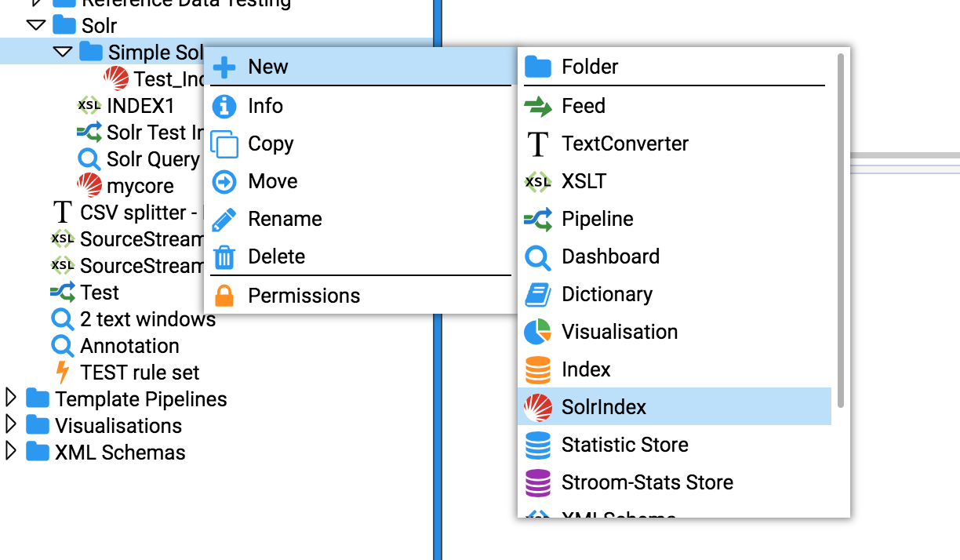Click the Rename pencil icon
The image size is (960, 560).
(x=224, y=219)
